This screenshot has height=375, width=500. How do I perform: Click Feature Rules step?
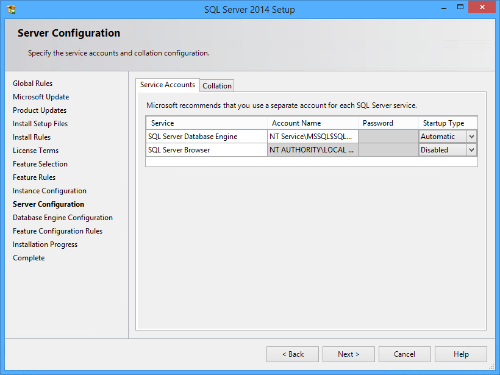pyautogui.click(x=34, y=177)
